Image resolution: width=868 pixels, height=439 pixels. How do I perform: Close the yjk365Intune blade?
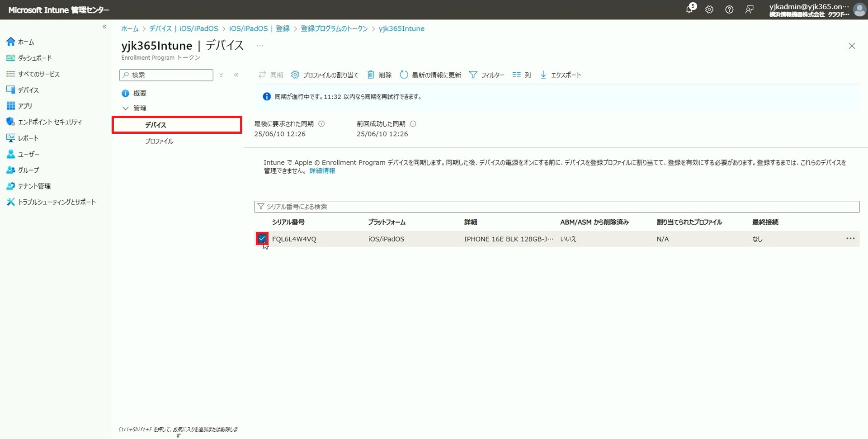click(852, 46)
